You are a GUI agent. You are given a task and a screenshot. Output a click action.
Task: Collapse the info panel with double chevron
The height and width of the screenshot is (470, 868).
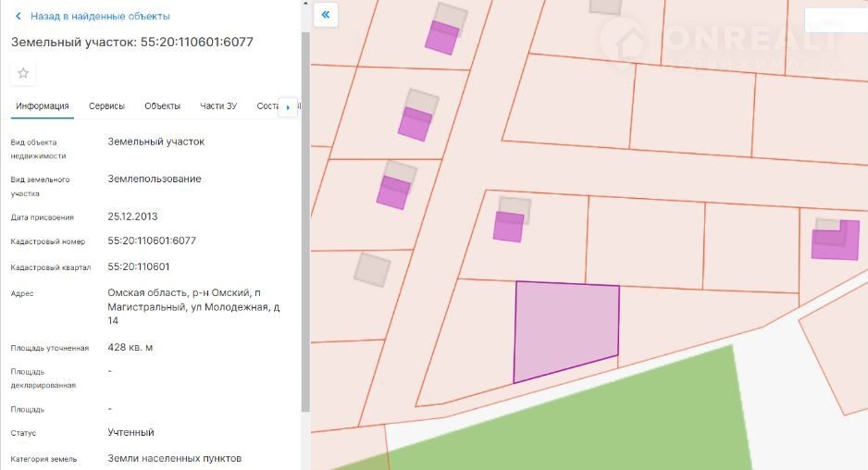click(x=326, y=15)
